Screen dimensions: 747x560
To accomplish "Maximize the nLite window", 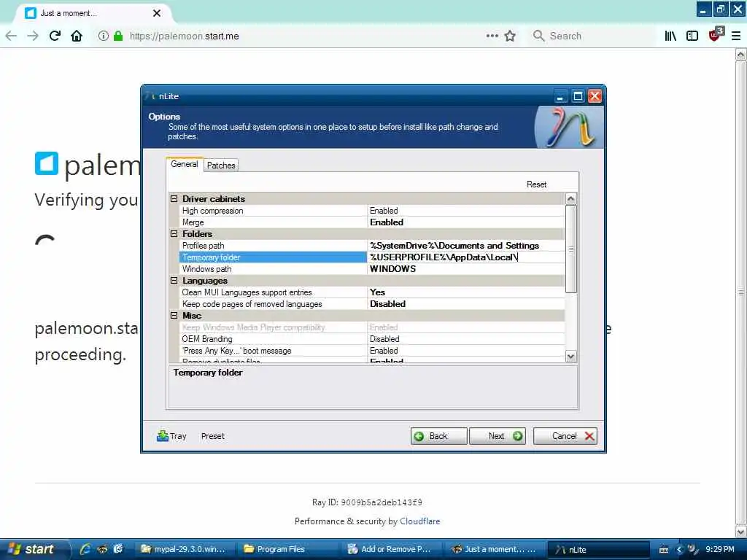I will 578,97.
